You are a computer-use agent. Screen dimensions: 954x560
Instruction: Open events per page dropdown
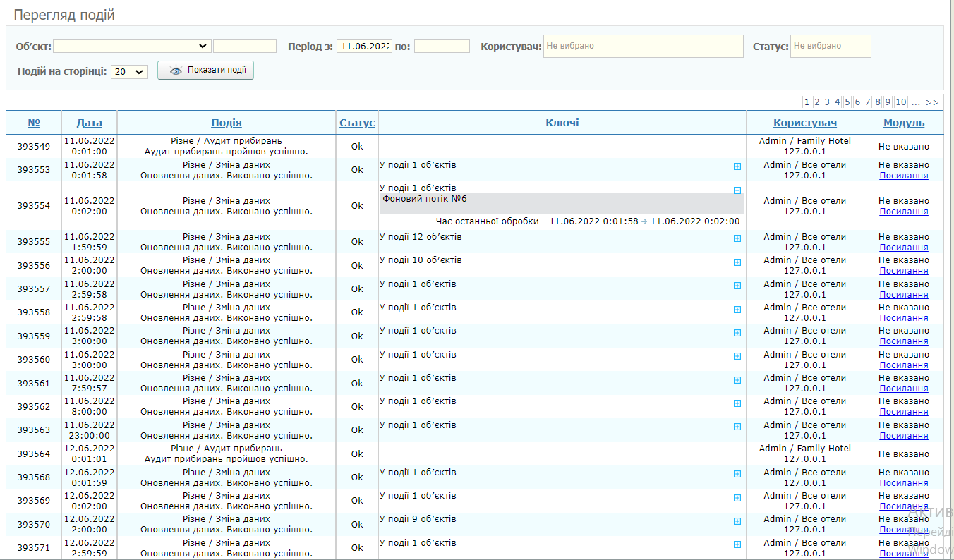tap(129, 71)
